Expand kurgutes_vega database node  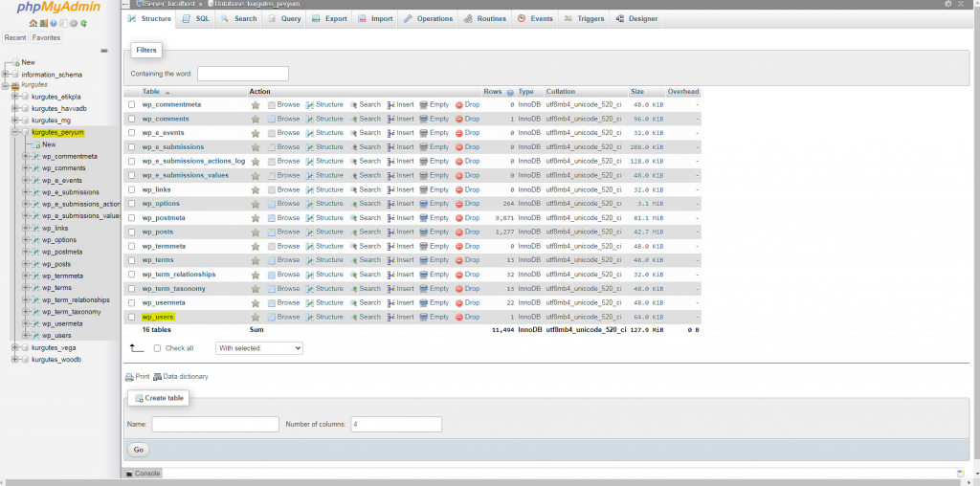pyautogui.click(x=15, y=347)
